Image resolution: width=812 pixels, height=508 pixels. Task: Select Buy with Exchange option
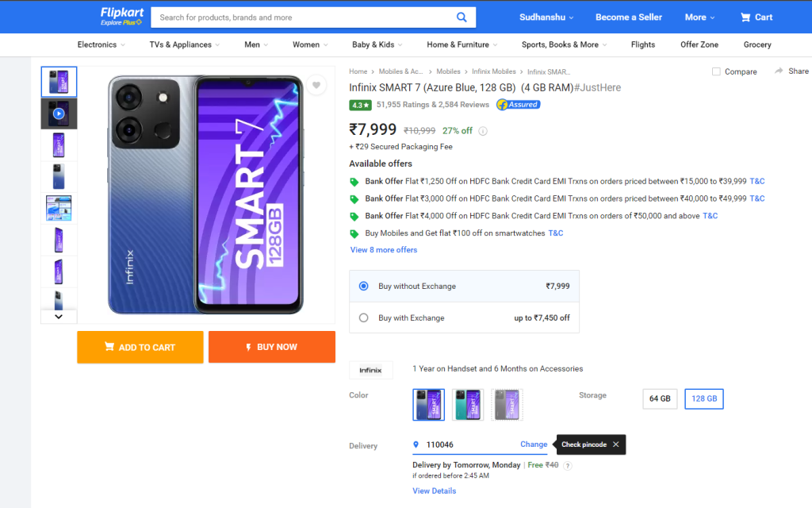[364, 317]
